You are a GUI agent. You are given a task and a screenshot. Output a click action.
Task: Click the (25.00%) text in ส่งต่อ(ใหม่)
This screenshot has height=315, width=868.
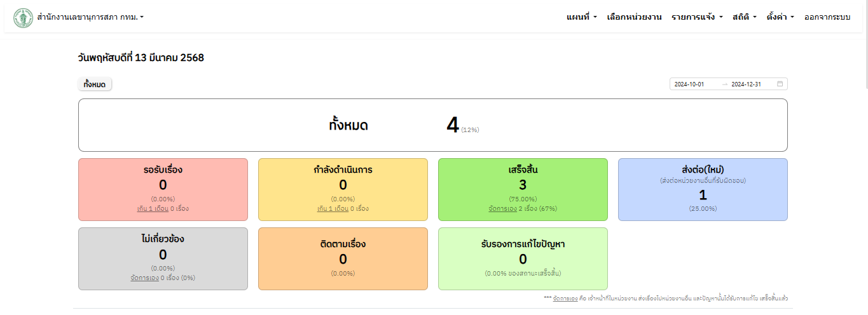(x=703, y=208)
